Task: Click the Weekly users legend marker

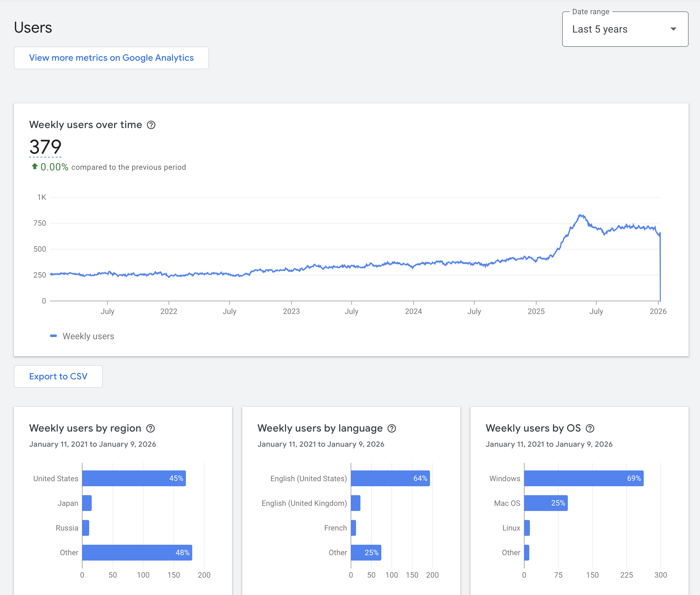Action: click(54, 336)
